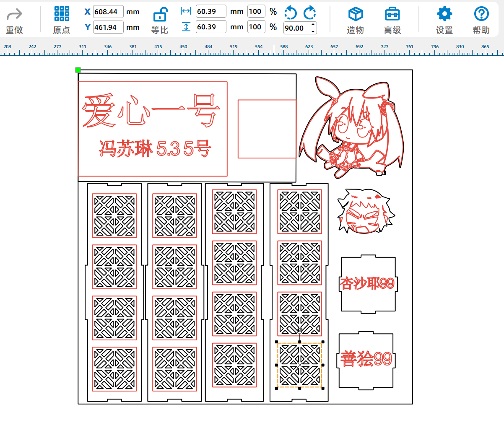Click the Redo (重做) arrow icon
504x433 pixels.
[x=14, y=15]
